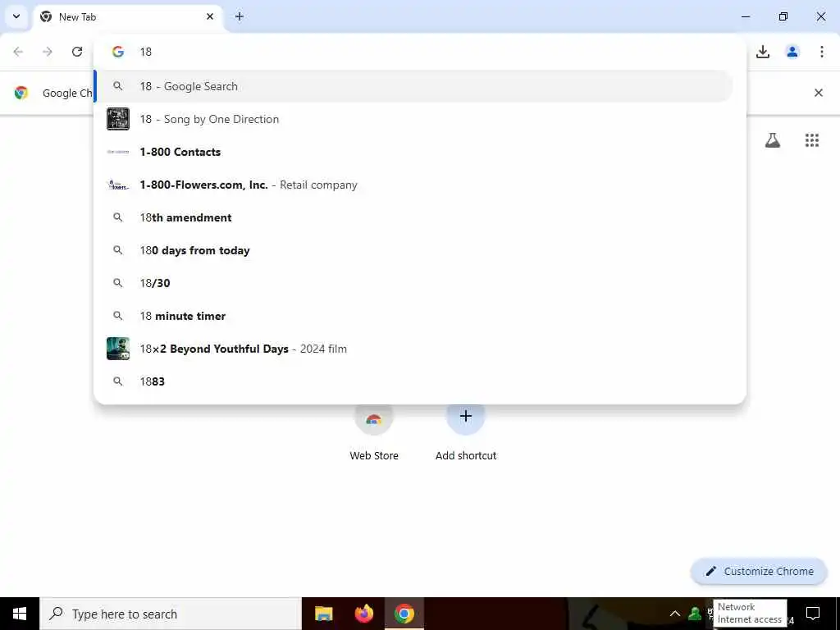The image size is (840, 630).
Task: Click the Chrome logo in notification bar
Action: [21, 93]
